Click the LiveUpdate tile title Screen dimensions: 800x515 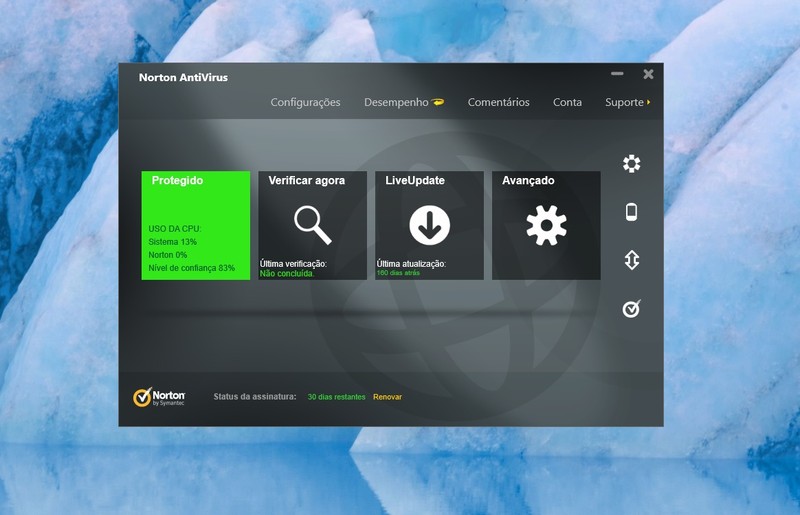tap(415, 180)
